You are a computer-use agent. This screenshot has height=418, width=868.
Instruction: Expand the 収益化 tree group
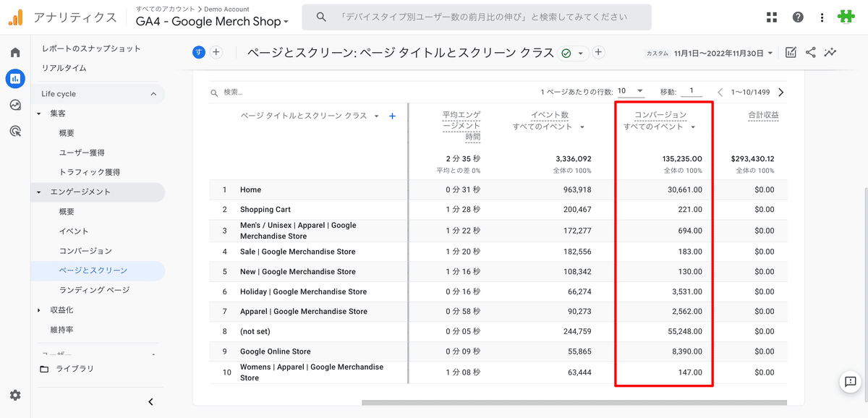tap(39, 310)
